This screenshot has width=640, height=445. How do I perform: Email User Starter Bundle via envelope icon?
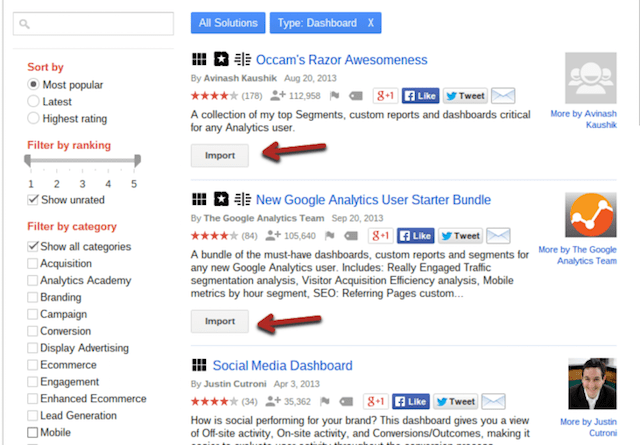(498, 236)
